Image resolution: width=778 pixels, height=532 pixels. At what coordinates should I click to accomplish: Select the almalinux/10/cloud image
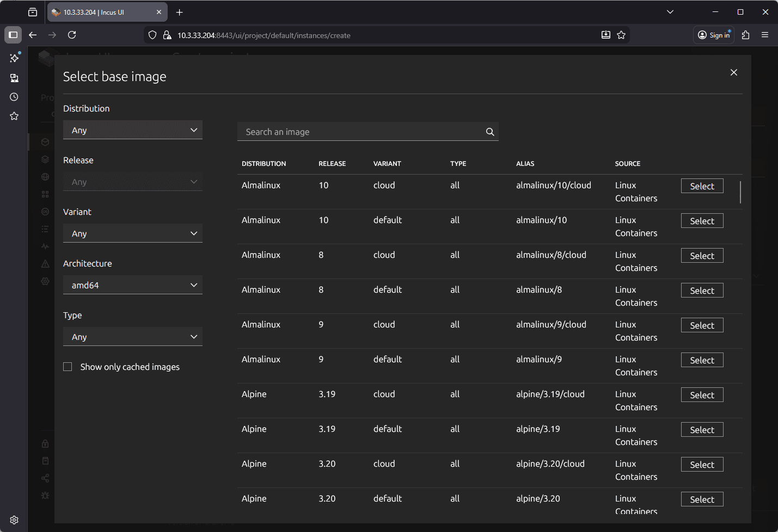point(702,185)
